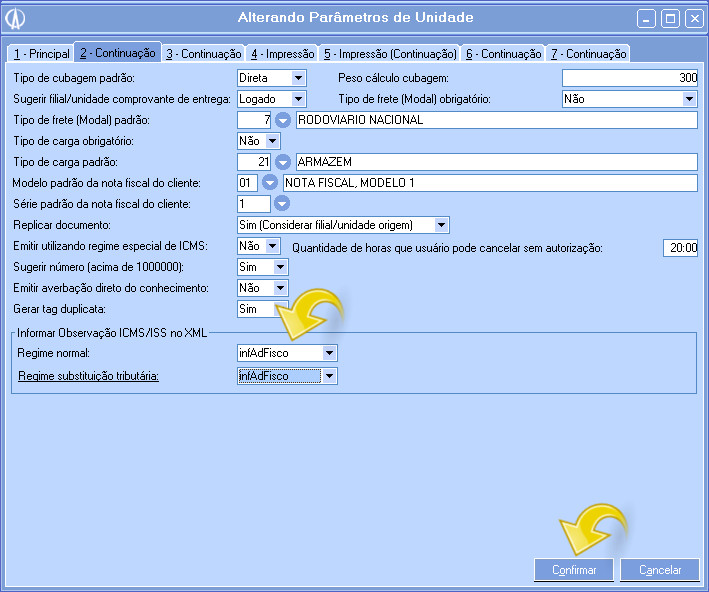709x592 pixels.
Task: Click the Cancelar button
Action: coord(660,570)
